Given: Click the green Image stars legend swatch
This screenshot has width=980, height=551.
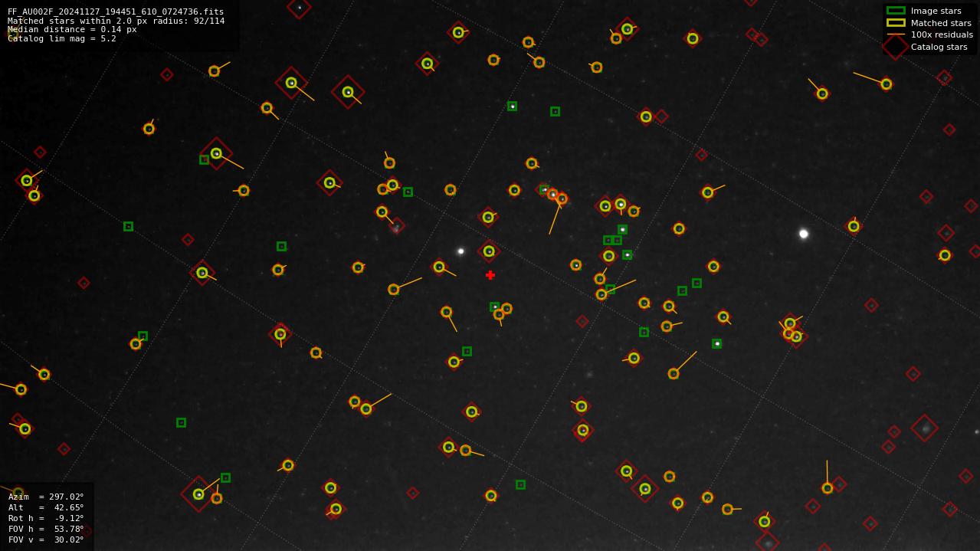Looking at the screenshot, I should pos(896,11).
